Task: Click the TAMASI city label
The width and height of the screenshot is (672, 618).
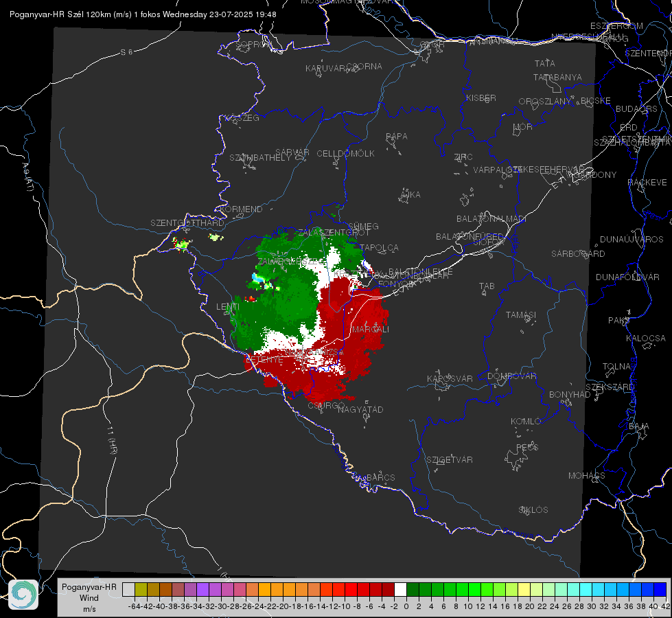Action: pos(521,314)
